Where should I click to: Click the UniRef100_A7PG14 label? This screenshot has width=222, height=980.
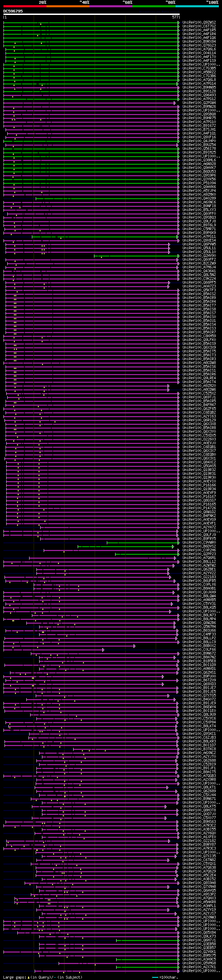pos(199,84)
